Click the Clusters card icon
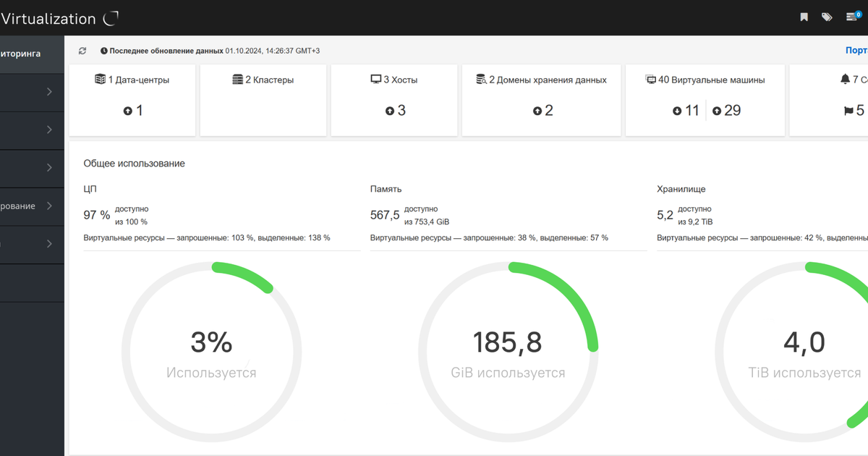 coord(237,79)
